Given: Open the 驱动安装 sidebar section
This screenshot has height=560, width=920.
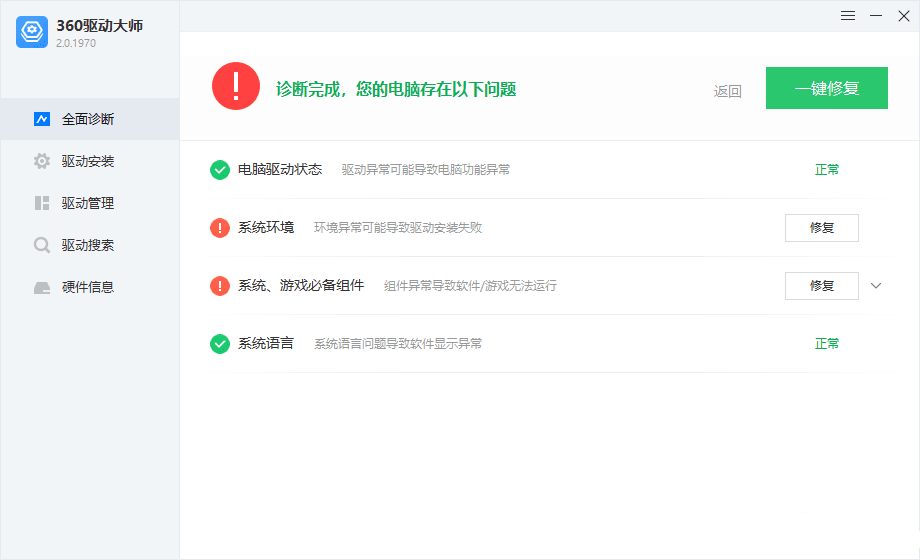Looking at the screenshot, I should (90, 161).
